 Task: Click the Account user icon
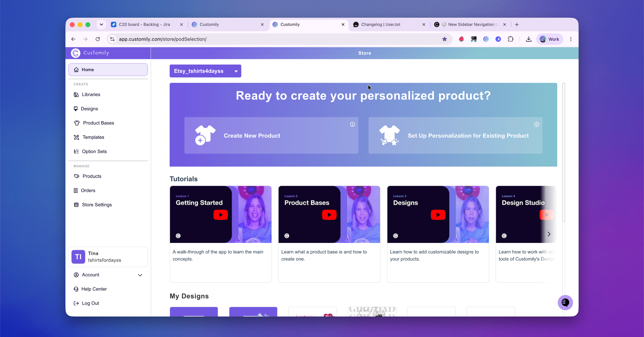tap(76, 275)
